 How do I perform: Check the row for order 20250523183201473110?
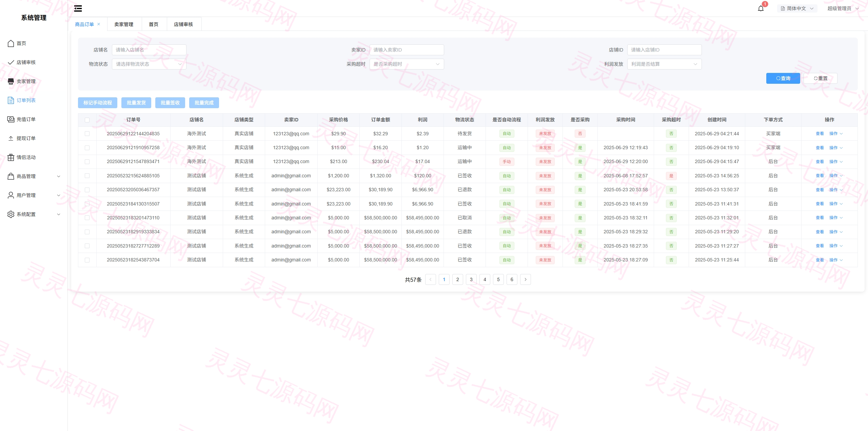pos(87,218)
